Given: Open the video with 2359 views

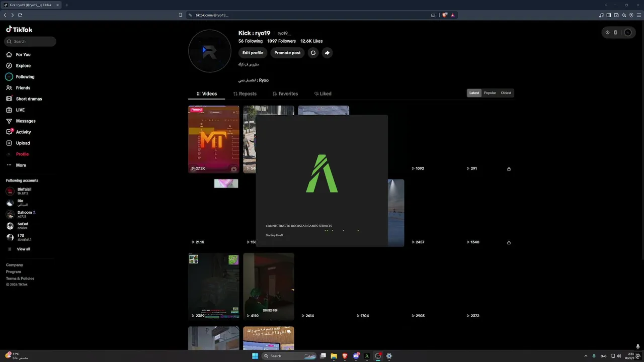Looking at the screenshot, I should [x=214, y=287].
